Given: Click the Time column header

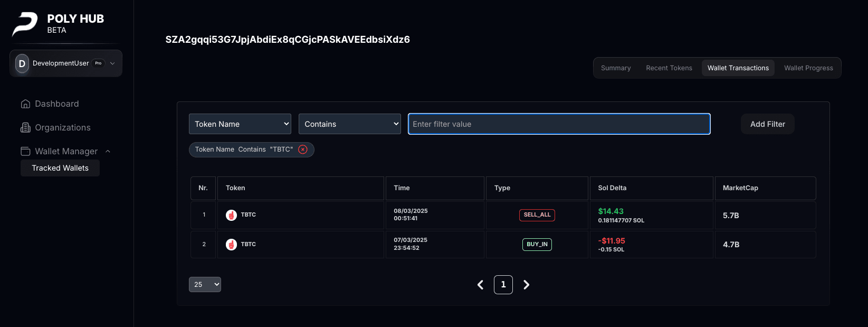Looking at the screenshot, I should click(x=435, y=188).
